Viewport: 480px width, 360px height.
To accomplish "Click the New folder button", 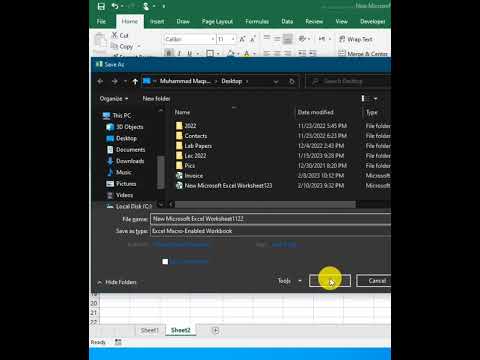I will (156, 99).
